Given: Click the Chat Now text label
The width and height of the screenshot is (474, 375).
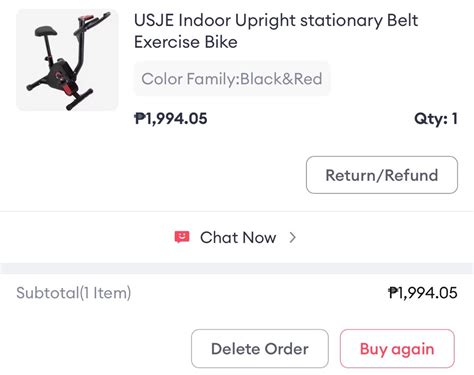Looking at the screenshot, I should pyautogui.click(x=238, y=237).
